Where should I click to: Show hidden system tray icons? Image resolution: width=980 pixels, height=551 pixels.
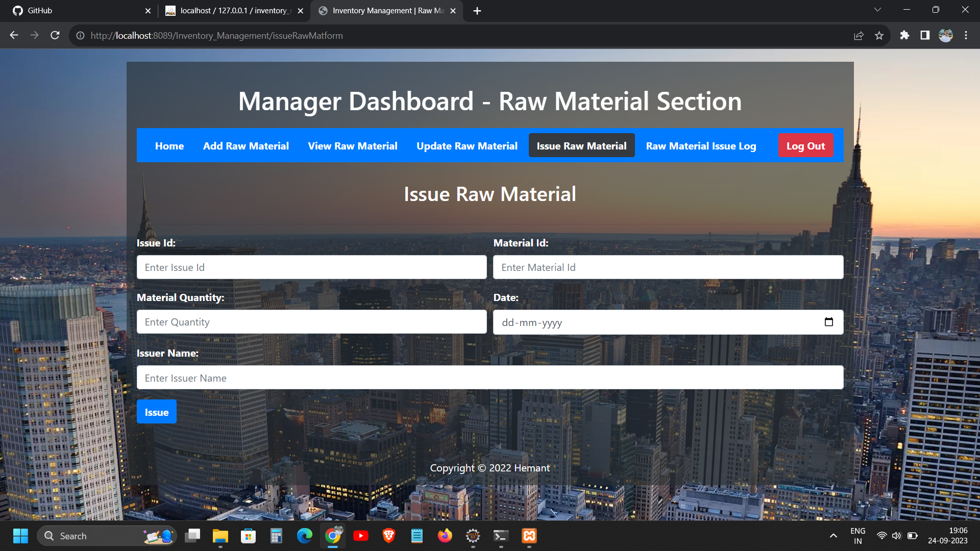pos(833,536)
